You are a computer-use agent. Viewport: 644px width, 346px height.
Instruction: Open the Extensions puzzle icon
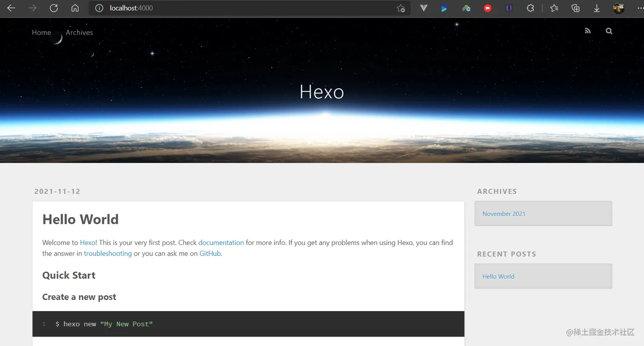(x=530, y=8)
